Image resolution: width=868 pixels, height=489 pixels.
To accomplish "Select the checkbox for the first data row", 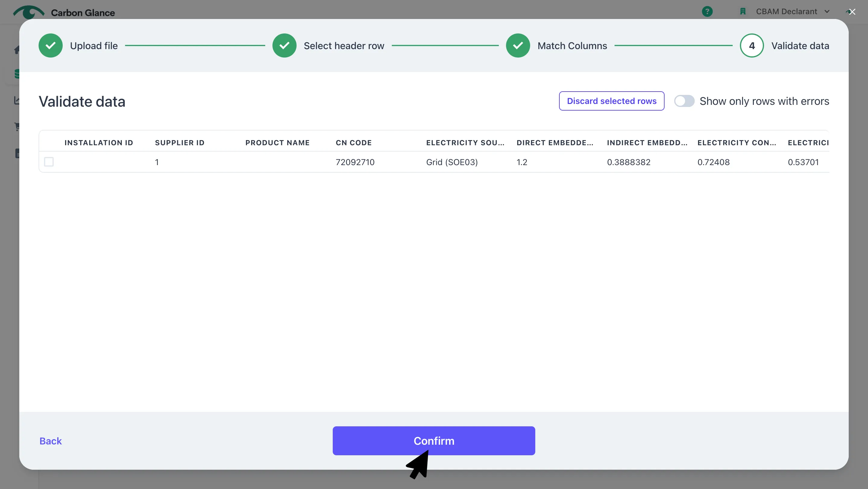I will coord(49,162).
